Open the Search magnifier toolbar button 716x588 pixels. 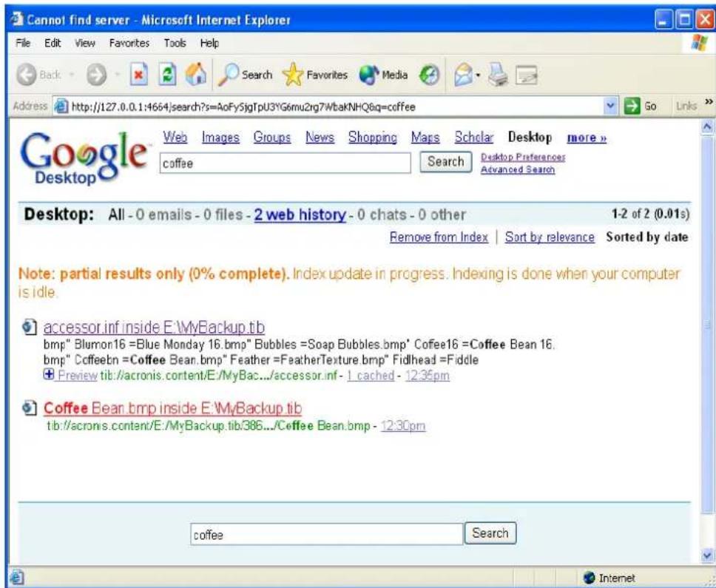coord(246,75)
